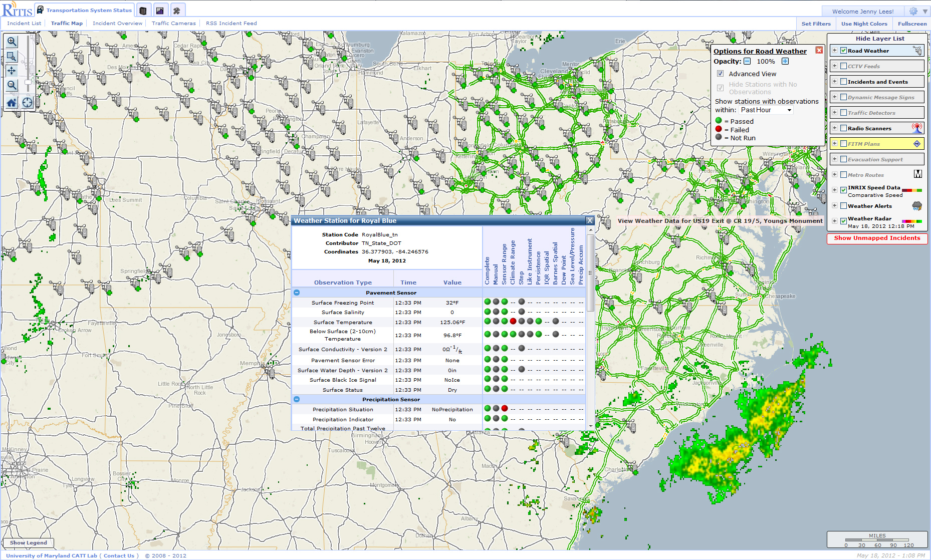Enable the CCTV Feeds layer checkbox
931x560 pixels.
click(x=843, y=66)
